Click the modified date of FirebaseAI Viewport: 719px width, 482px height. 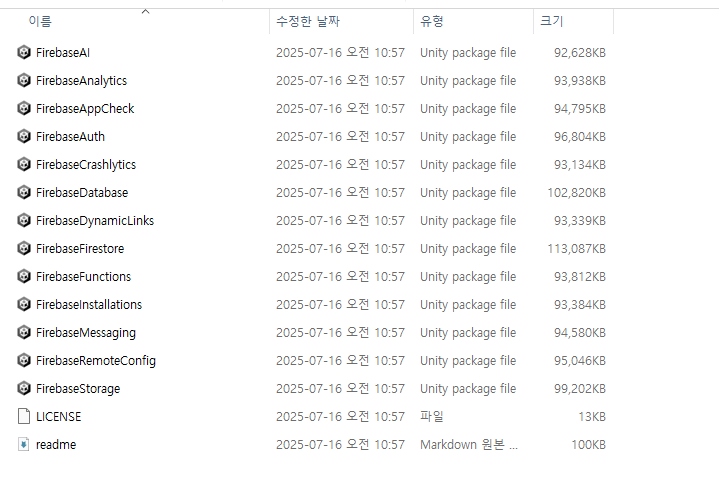pyautogui.click(x=340, y=53)
